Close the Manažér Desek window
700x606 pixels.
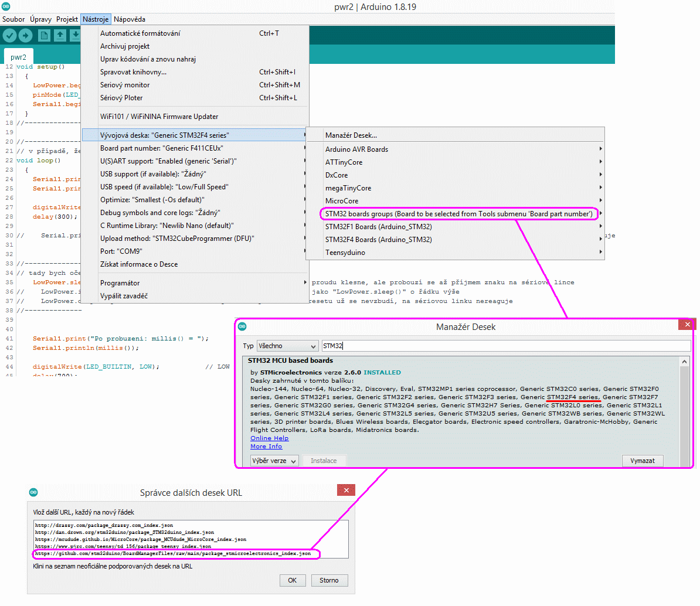(x=687, y=324)
